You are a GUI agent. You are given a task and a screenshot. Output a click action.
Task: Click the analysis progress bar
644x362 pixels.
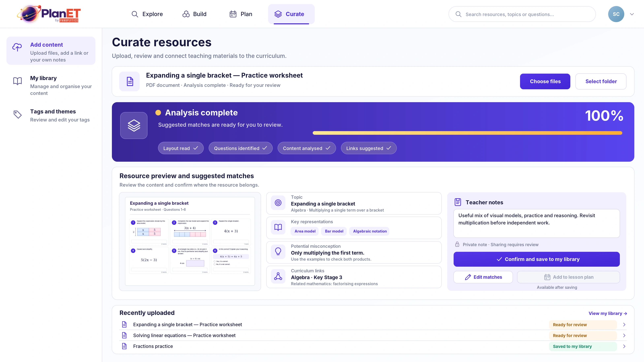(x=467, y=133)
